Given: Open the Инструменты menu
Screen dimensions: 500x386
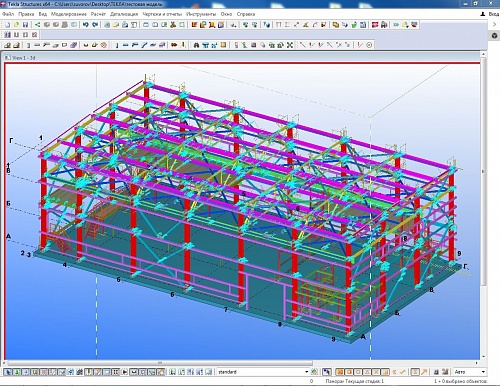Looking at the screenshot, I should tap(201, 14).
